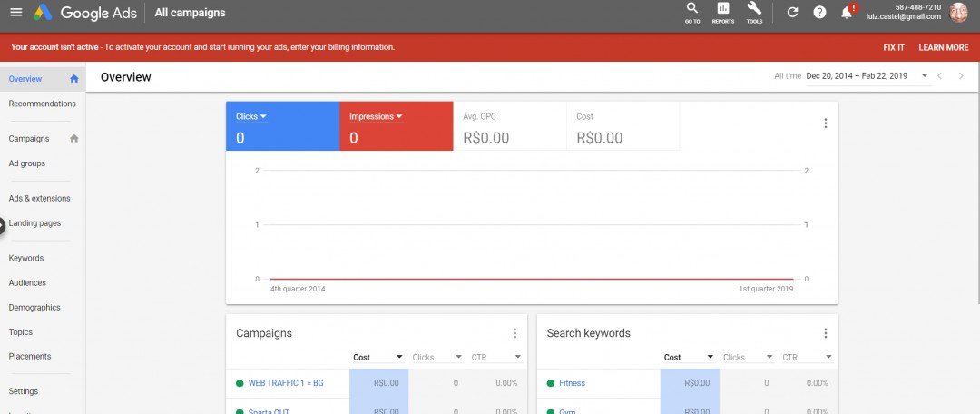Select the red Impressions scorecard tile
This screenshot has height=414, width=980.
click(397, 126)
